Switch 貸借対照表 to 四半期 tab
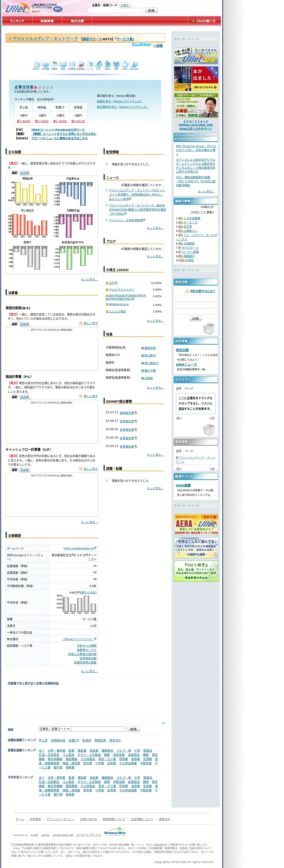Screen dimensions: 284x868 (24, 324)
